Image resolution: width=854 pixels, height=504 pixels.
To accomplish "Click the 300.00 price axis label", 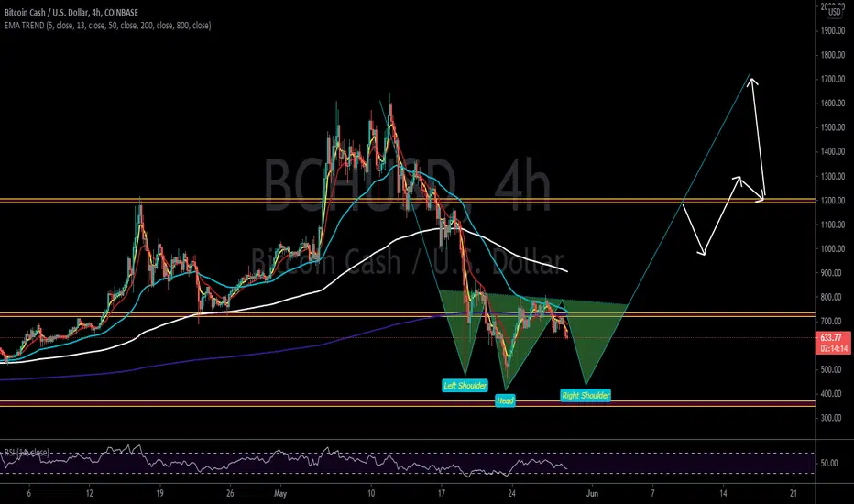I will click(x=832, y=418).
